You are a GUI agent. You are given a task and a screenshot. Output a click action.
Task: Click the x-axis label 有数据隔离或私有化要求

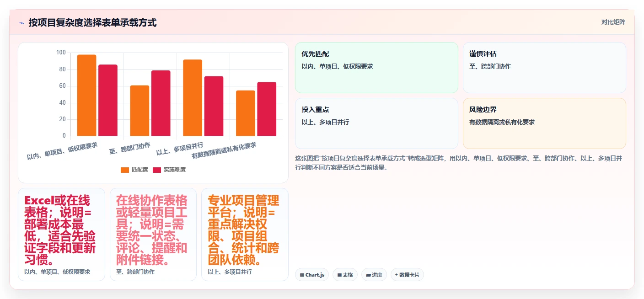(x=224, y=151)
